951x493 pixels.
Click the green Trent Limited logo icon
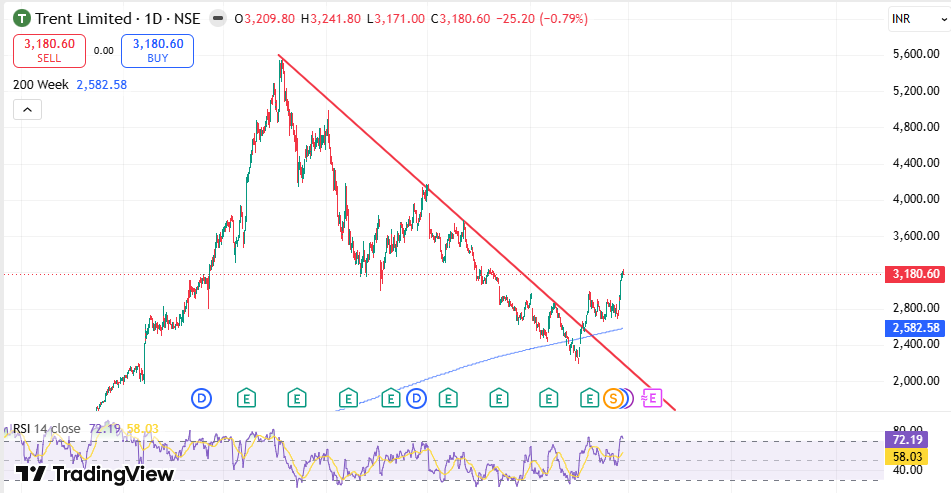(x=22, y=19)
